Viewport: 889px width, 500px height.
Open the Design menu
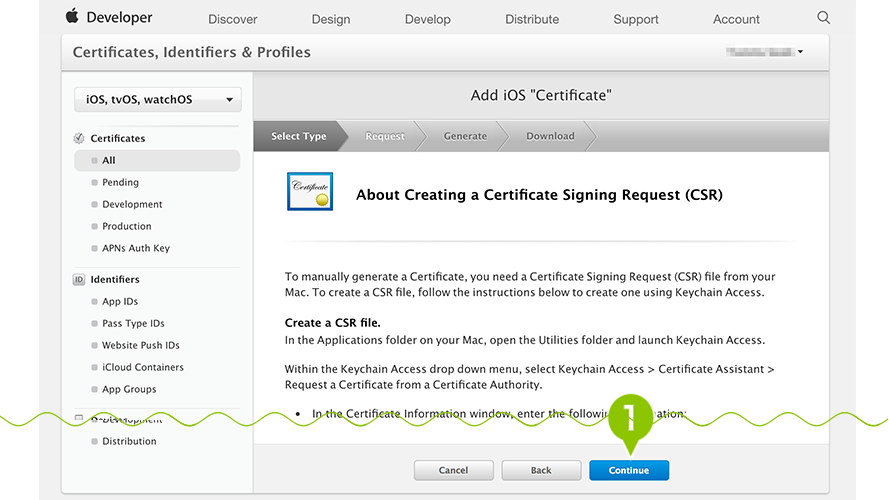[x=331, y=19]
